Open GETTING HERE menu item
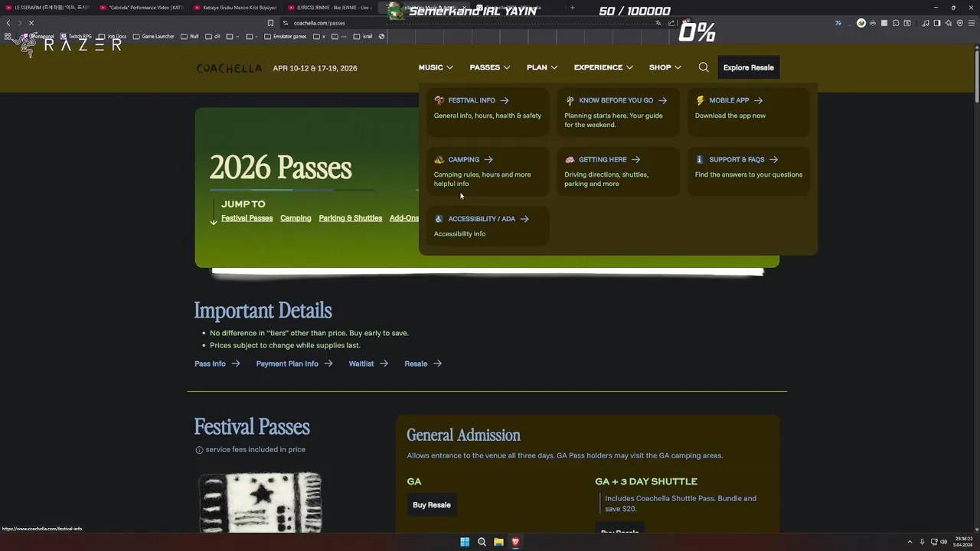This screenshot has width=980, height=551. pyautogui.click(x=618, y=171)
